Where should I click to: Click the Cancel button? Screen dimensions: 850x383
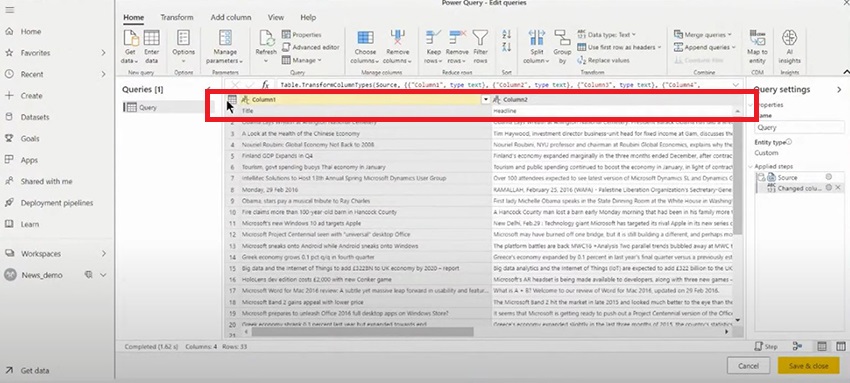(748, 366)
